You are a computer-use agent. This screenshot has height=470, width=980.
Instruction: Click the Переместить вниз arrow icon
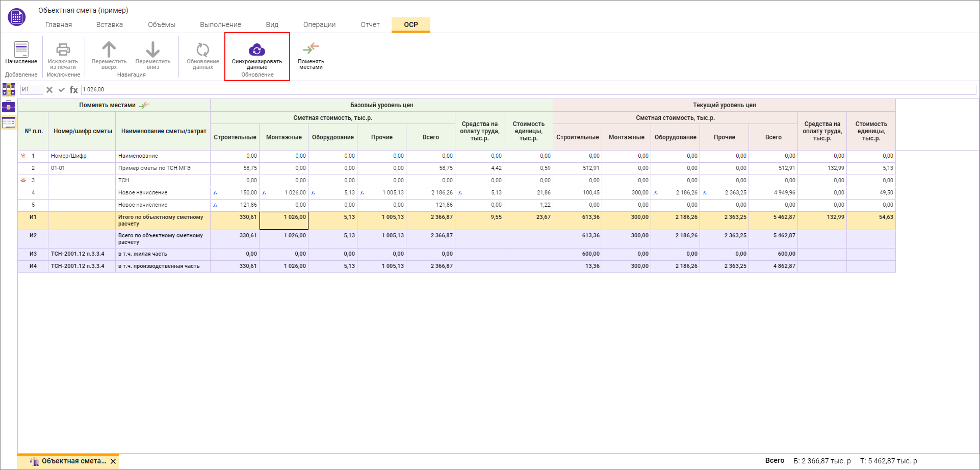tap(152, 50)
